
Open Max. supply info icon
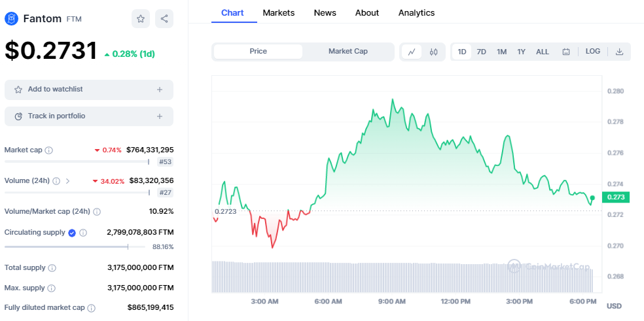[x=52, y=288]
